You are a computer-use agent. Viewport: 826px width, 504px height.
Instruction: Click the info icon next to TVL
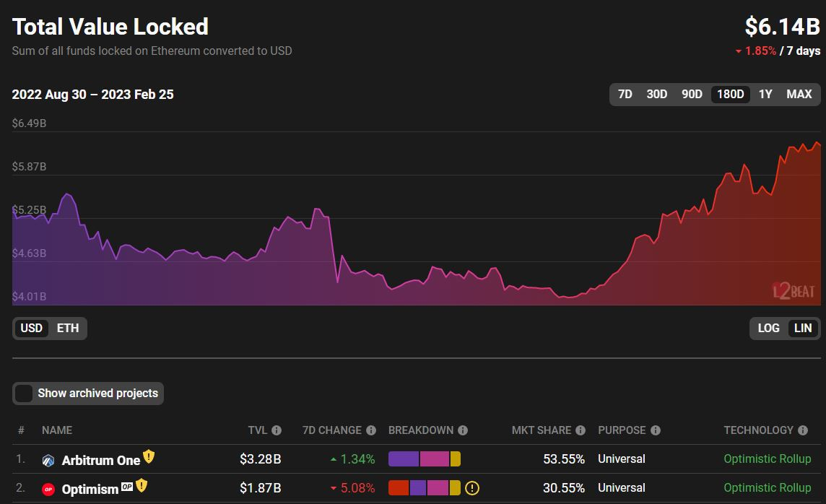tap(277, 430)
